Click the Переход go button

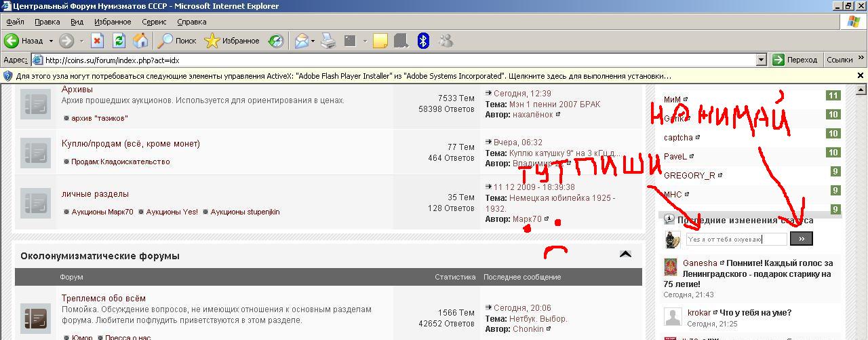[795, 60]
